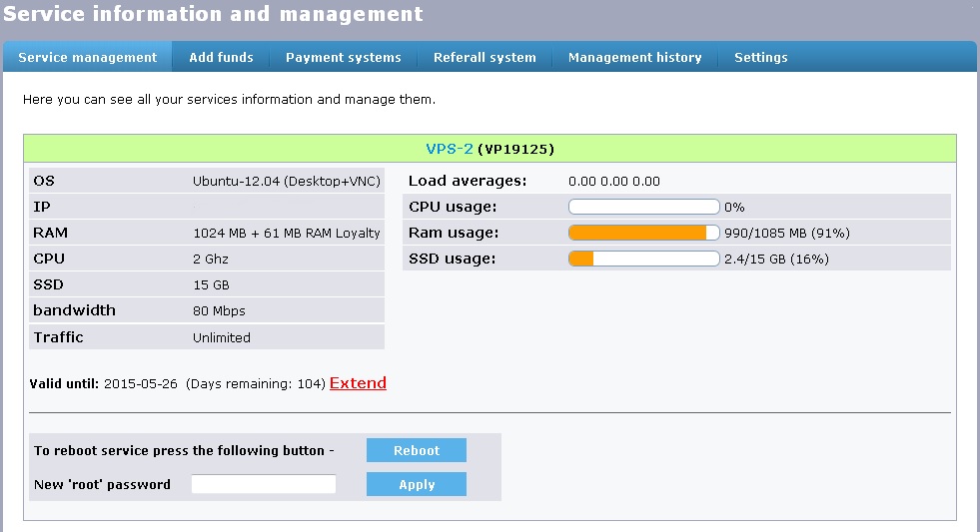Click the SSD value 15 GB
The width and height of the screenshot is (980, 532).
tap(211, 284)
